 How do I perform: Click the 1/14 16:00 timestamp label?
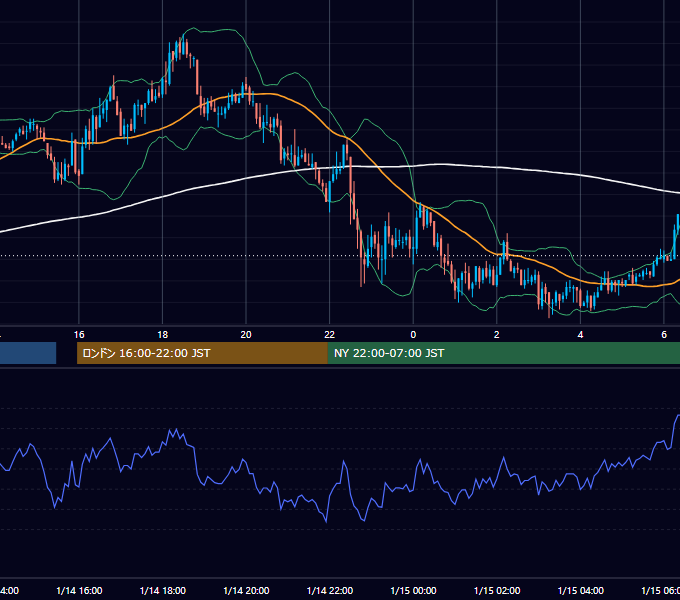click(79, 591)
